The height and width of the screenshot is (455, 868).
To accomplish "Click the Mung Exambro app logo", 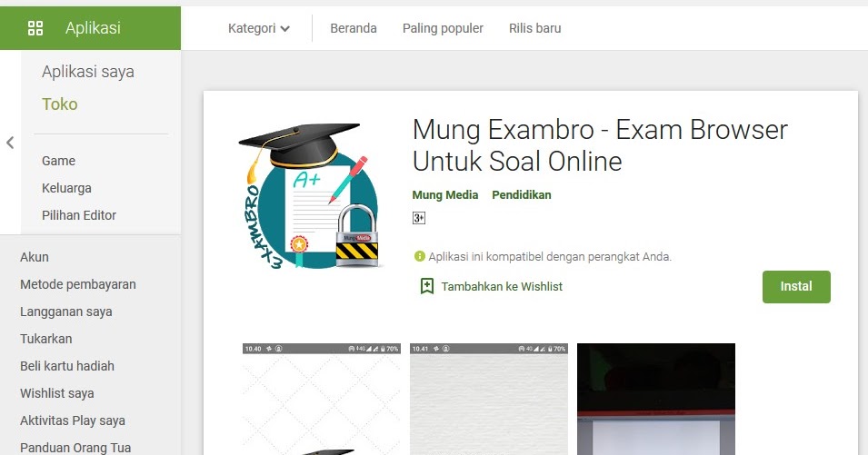I will point(309,196).
